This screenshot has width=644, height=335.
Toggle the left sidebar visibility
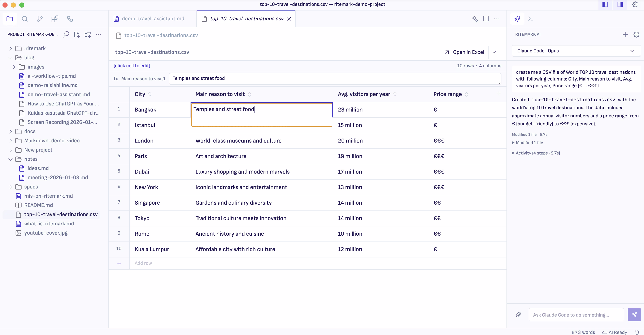605,4
